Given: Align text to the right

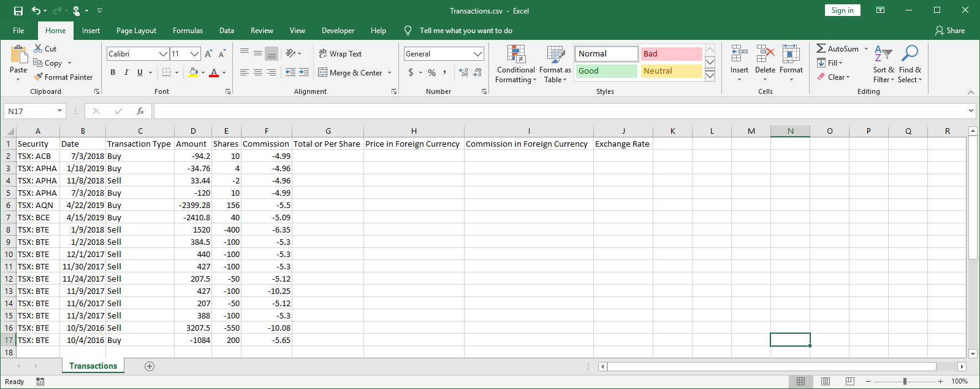Looking at the screenshot, I should (x=272, y=72).
